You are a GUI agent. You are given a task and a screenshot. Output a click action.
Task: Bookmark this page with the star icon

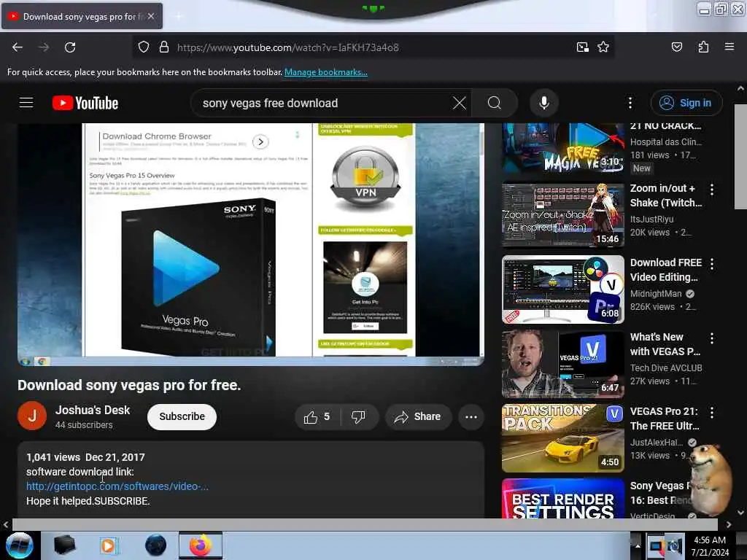click(603, 47)
